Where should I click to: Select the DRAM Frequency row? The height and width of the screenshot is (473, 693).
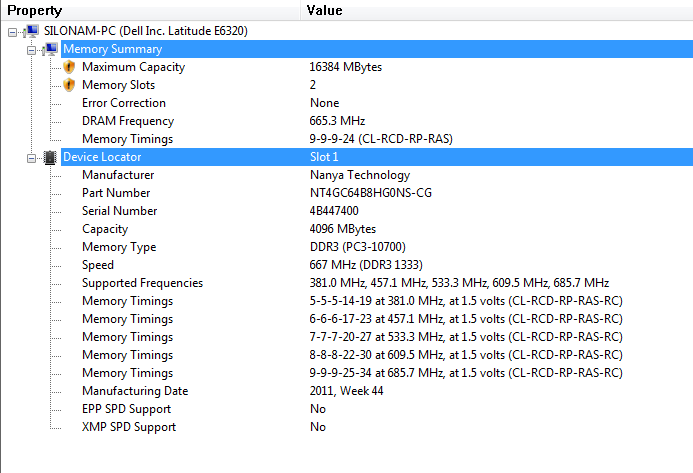(x=377, y=121)
